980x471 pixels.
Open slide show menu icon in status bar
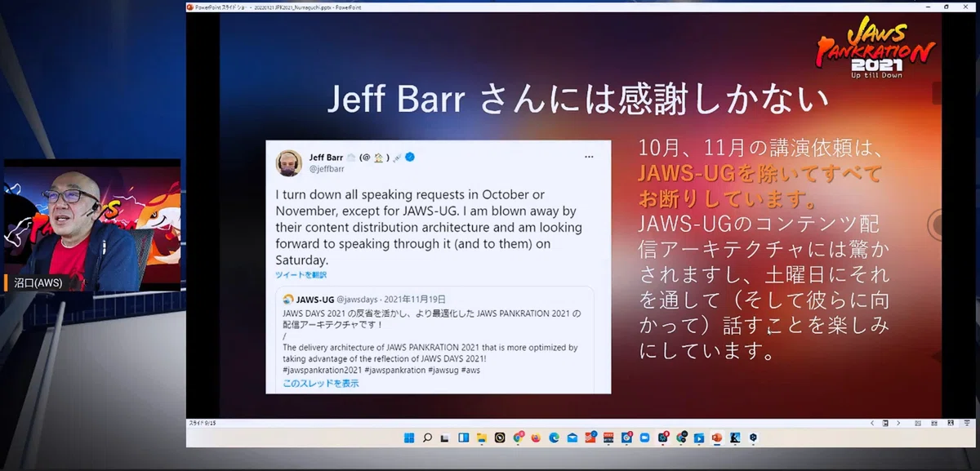point(886,424)
